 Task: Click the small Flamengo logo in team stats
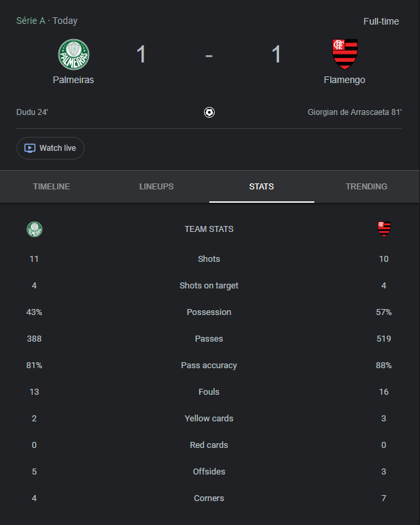pos(384,229)
